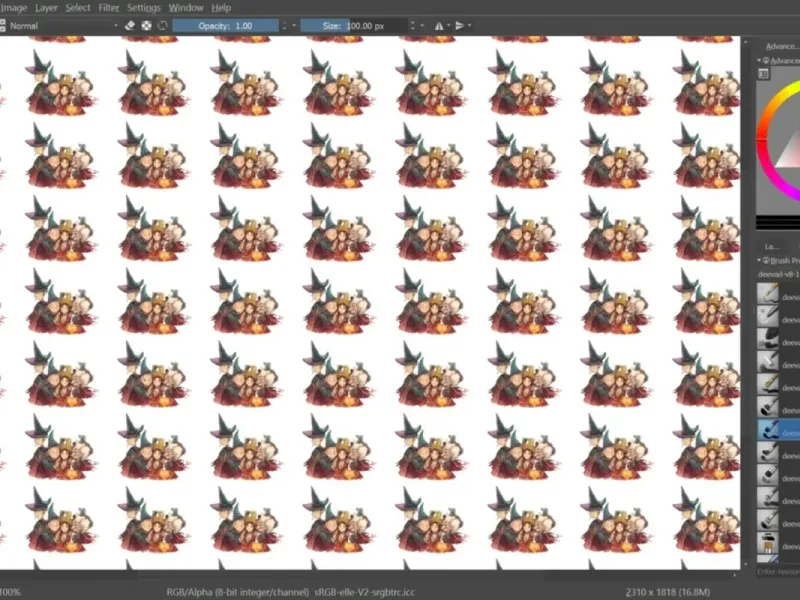
Task: Click the Size value stepper arrows
Action: 412,26
